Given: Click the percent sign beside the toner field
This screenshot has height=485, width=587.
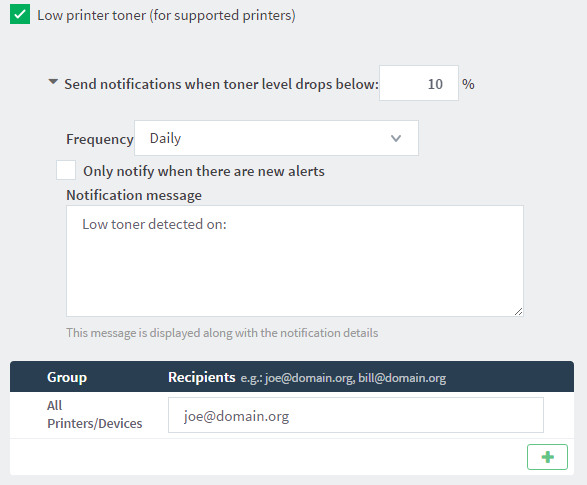Looking at the screenshot, I should 468,84.
